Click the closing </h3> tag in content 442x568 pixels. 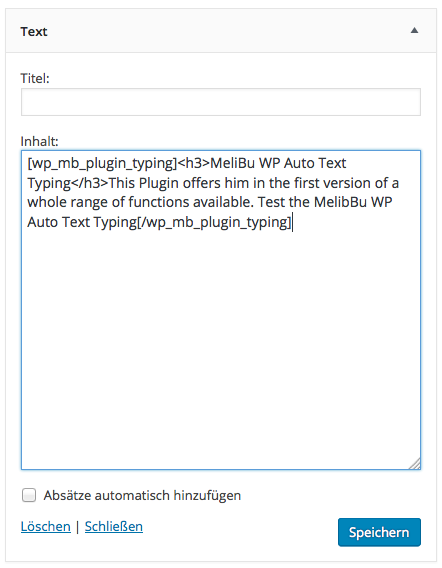click(90, 183)
